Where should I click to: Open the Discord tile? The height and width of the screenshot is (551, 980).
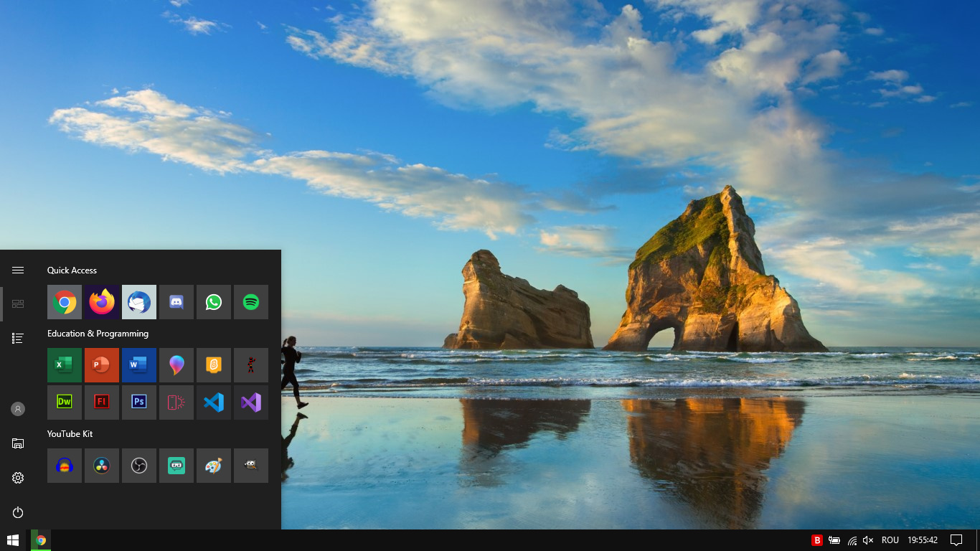pyautogui.click(x=176, y=302)
